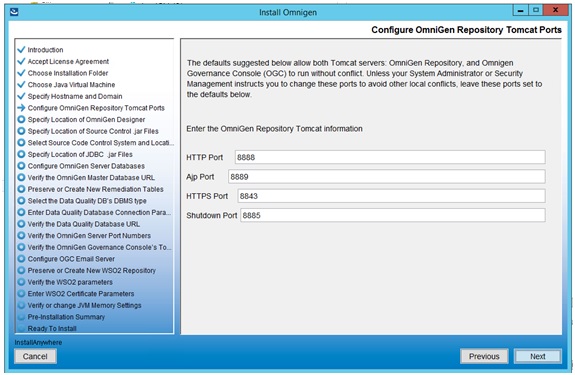
Task: Select 'Configure OGC Email Server' step text
Action: tap(72, 259)
